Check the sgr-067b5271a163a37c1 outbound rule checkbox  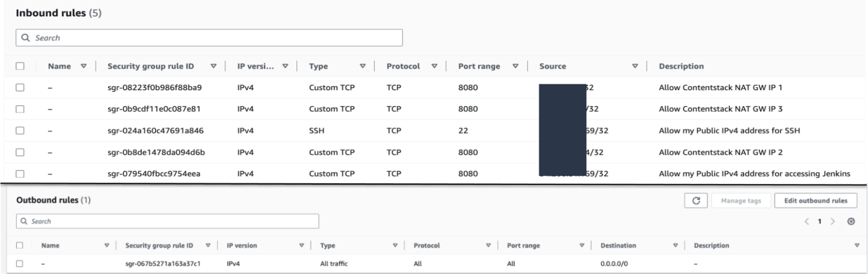pyautogui.click(x=19, y=264)
